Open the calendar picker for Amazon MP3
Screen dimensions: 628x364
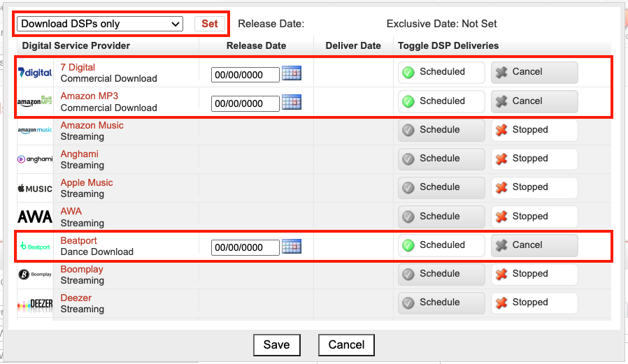pyautogui.click(x=292, y=102)
